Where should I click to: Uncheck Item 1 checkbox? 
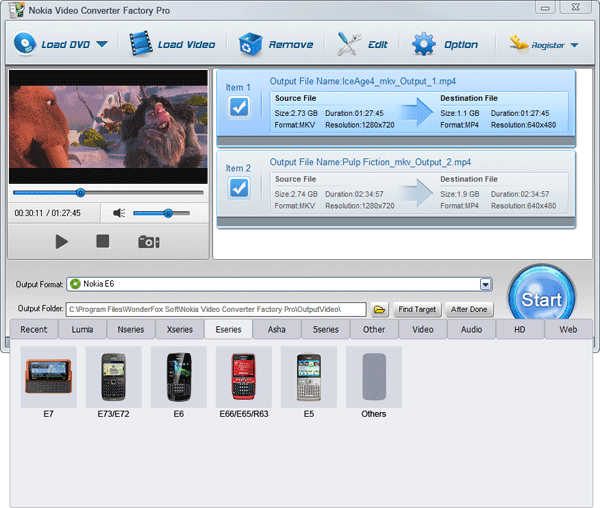239,107
